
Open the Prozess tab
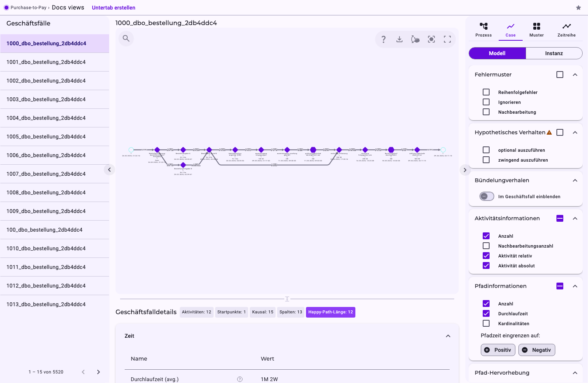483,30
